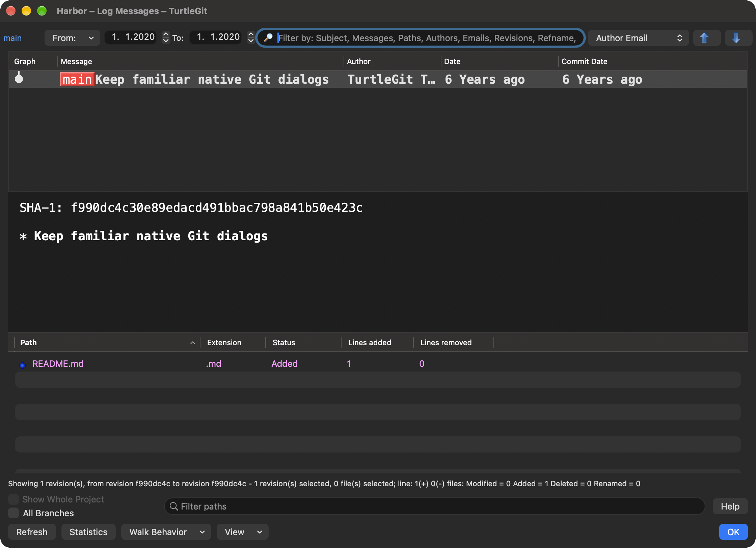The width and height of the screenshot is (756, 548).
Task: Expand the View dropdown button
Action: click(242, 532)
